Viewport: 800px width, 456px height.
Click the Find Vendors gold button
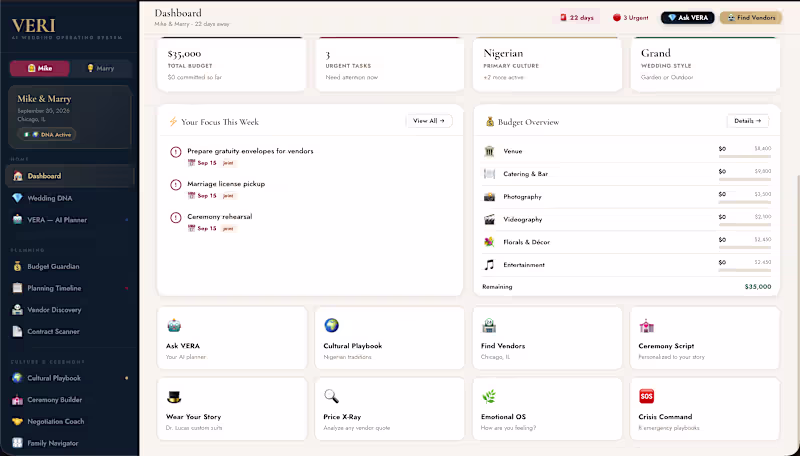pos(751,17)
